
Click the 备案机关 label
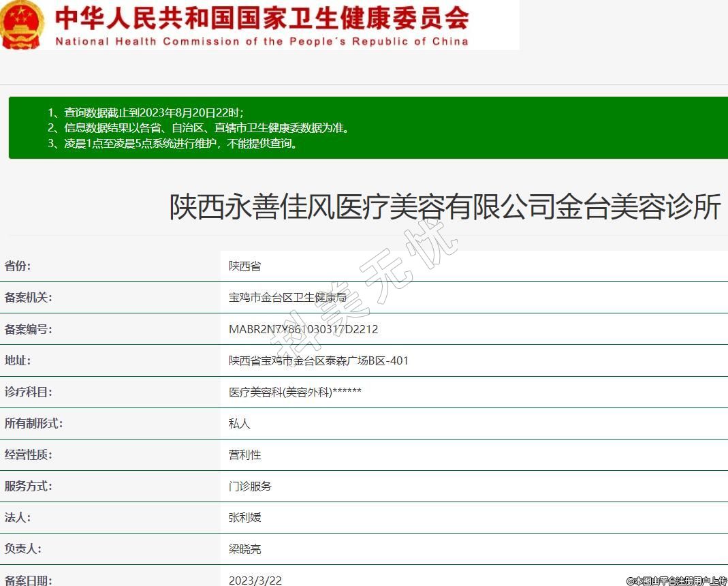[x=28, y=297]
